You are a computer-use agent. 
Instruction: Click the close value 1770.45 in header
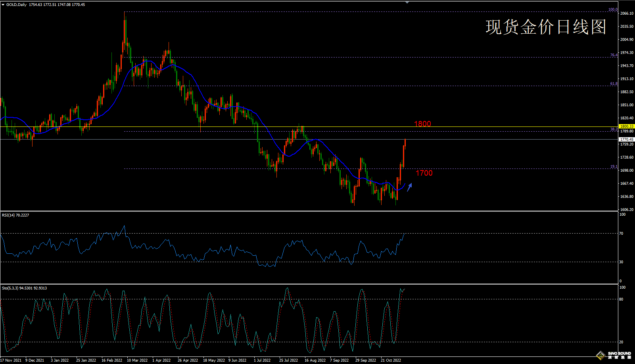pyautogui.click(x=79, y=5)
